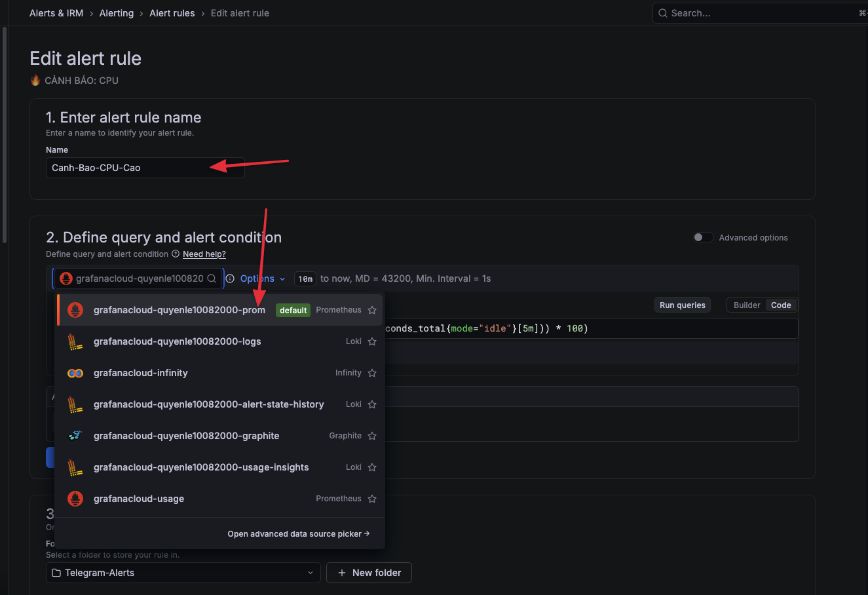
Task: Click the help icon next to Define query
Action: (176, 254)
